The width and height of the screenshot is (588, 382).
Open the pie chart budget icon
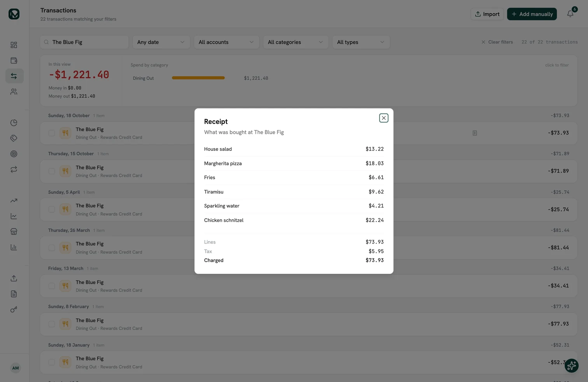click(x=14, y=123)
